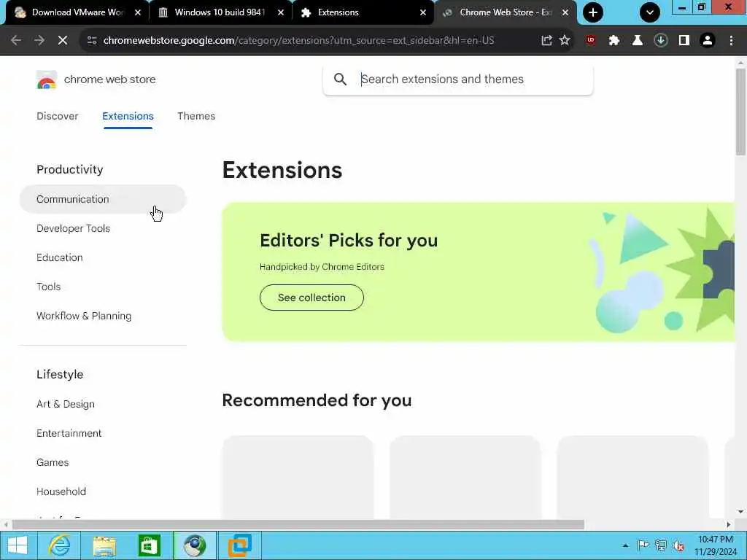
Task: Click the magnifier search icon
Action: tap(340, 79)
